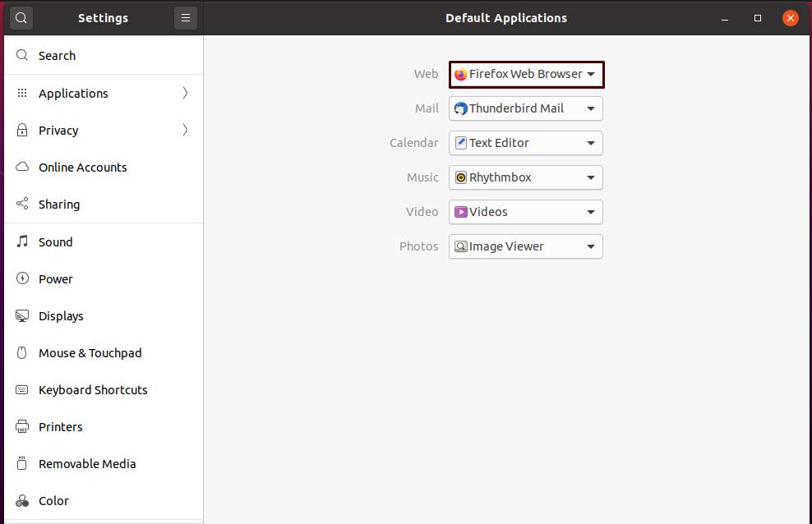Expand the Applications submenu chevron
The image size is (812, 524).
coord(185,93)
